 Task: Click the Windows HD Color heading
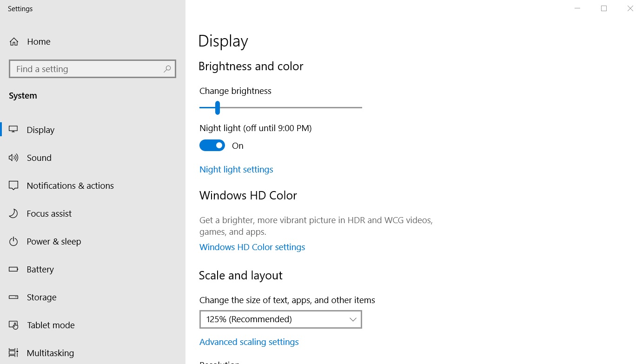pyautogui.click(x=248, y=195)
